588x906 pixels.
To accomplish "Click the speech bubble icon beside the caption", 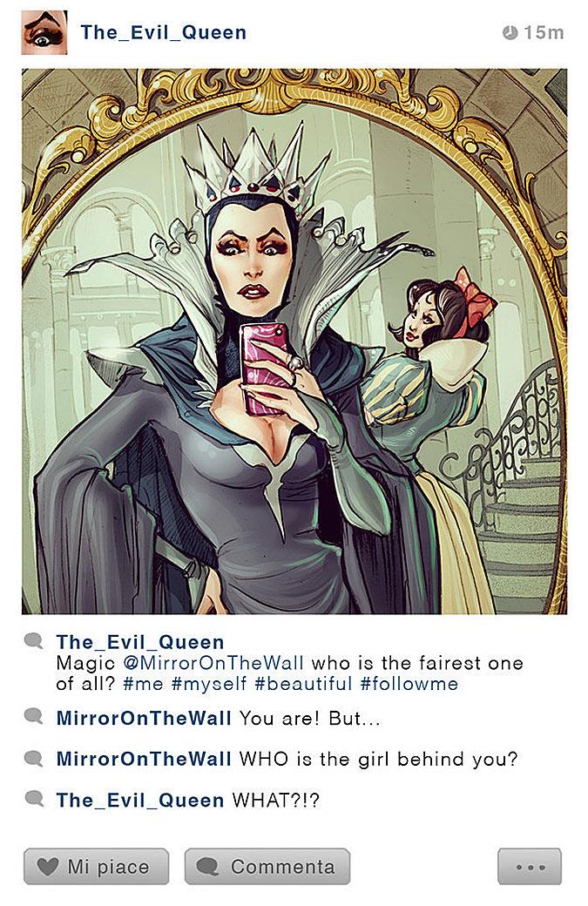I will 34,641.
